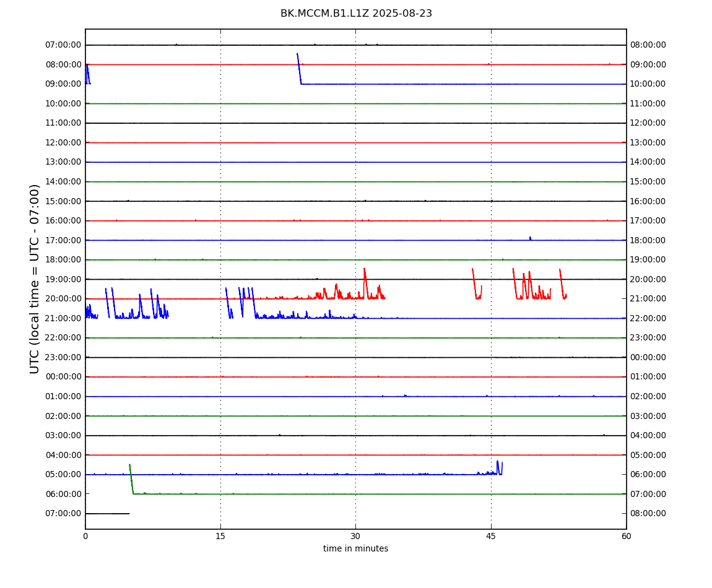Select UTC axis label 10:00:00
712x588 pixels.
(x=64, y=103)
